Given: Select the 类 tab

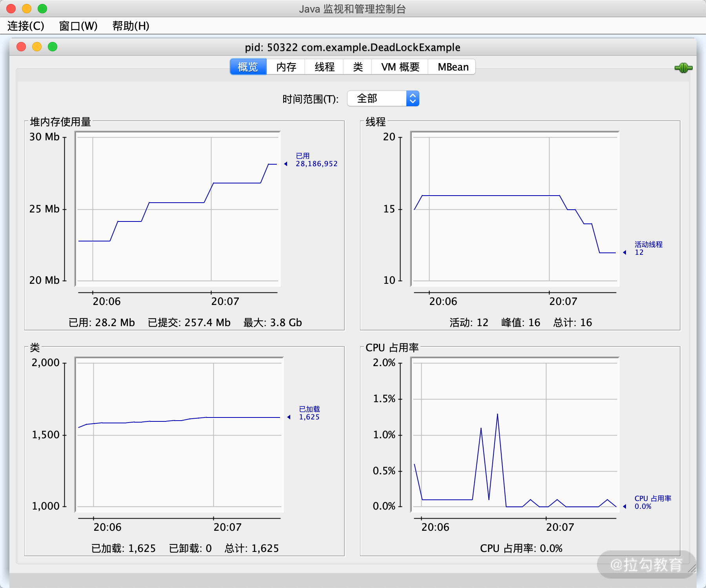Looking at the screenshot, I should pyautogui.click(x=358, y=67).
